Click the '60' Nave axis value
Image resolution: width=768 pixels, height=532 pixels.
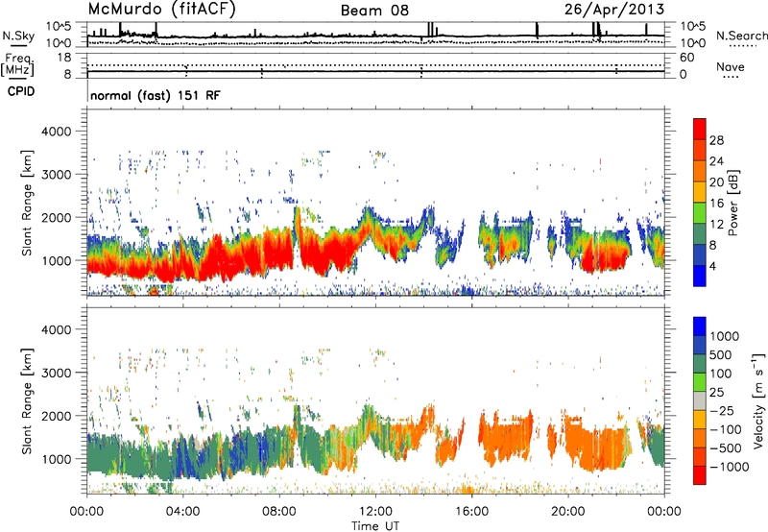coord(686,58)
